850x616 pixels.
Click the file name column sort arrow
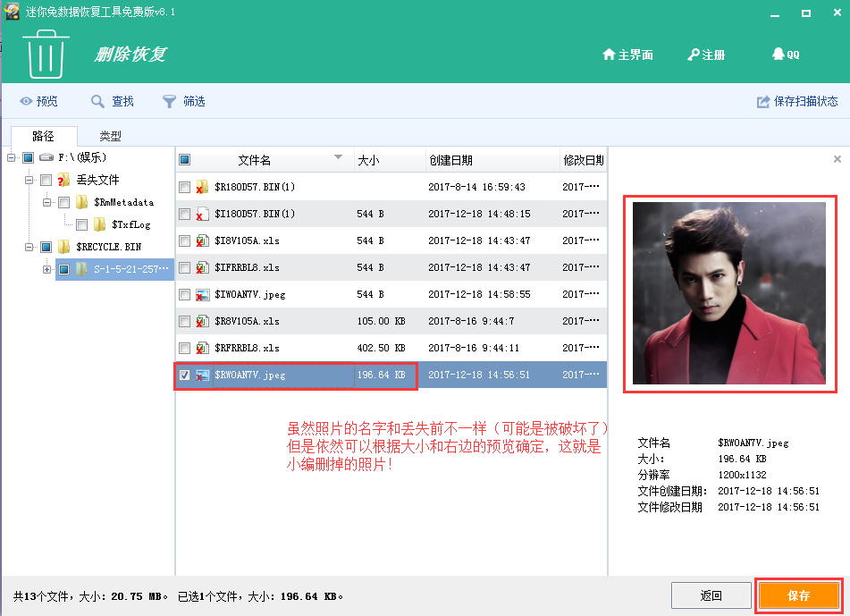pyautogui.click(x=338, y=156)
